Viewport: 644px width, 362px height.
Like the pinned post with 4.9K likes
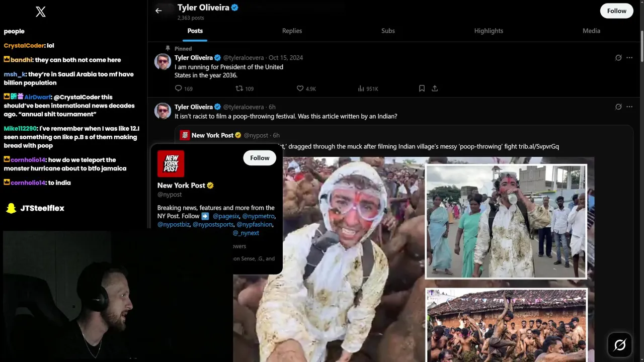coord(306,88)
